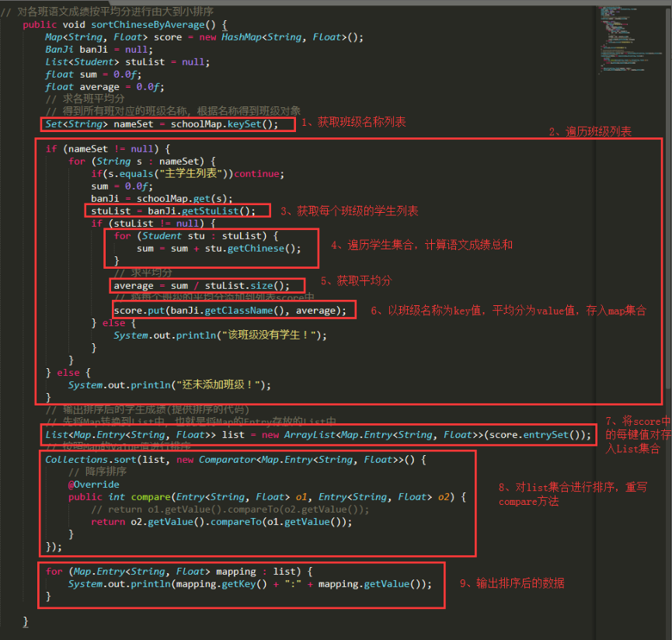Click the "return o2.getValue().compareTo(o1.getValue());" line

point(221,522)
